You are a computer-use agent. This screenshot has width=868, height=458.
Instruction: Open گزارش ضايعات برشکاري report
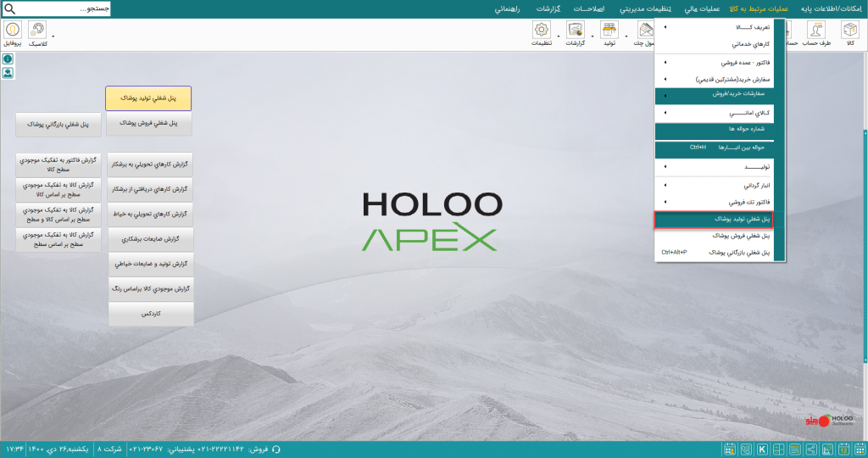pyautogui.click(x=151, y=239)
